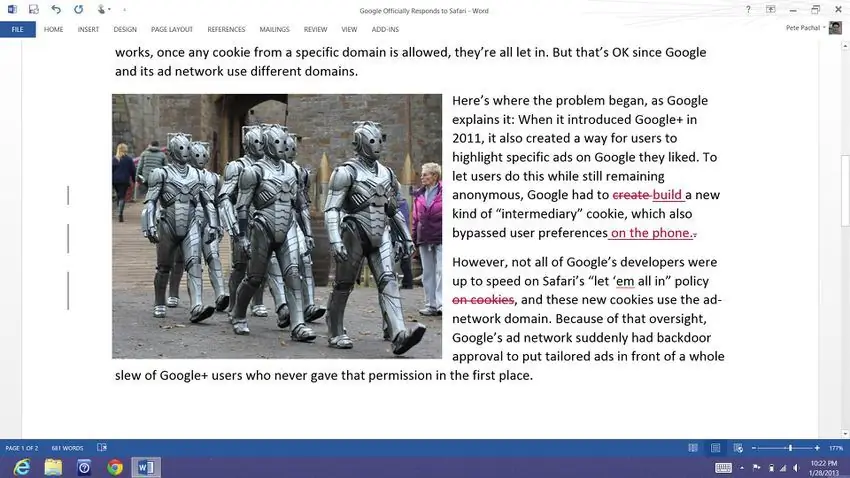The width and height of the screenshot is (850, 478).
Task: Switch to Print Layout view
Action: [716, 448]
